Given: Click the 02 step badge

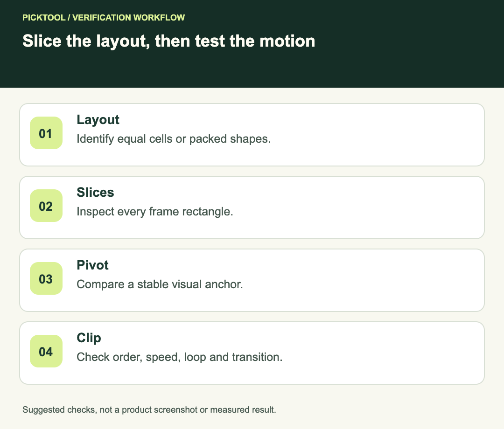Looking at the screenshot, I should pyautogui.click(x=46, y=206).
